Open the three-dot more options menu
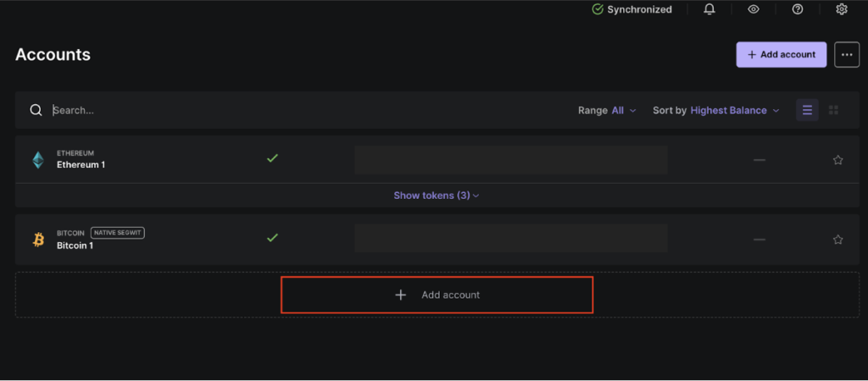Image resolution: width=868 pixels, height=381 pixels. coord(847,54)
